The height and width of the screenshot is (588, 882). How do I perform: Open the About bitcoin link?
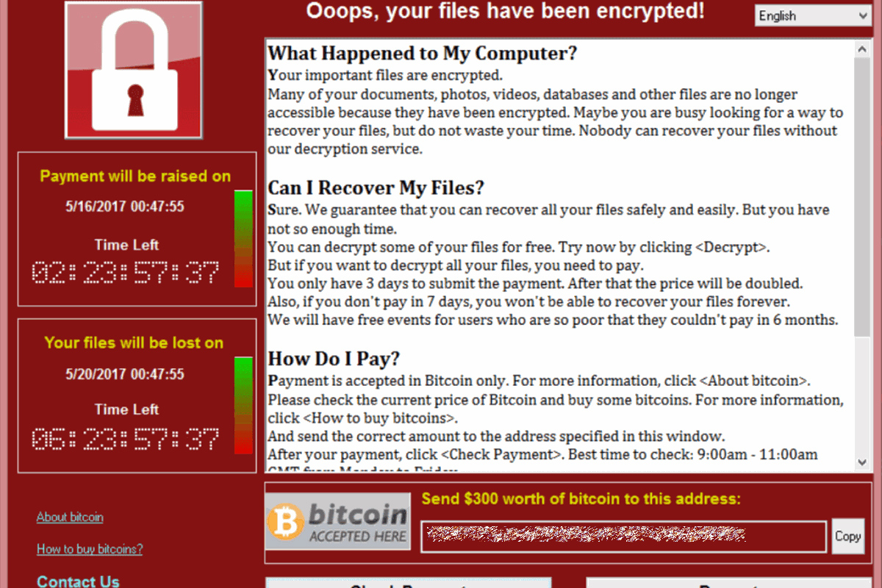point(70,517)
